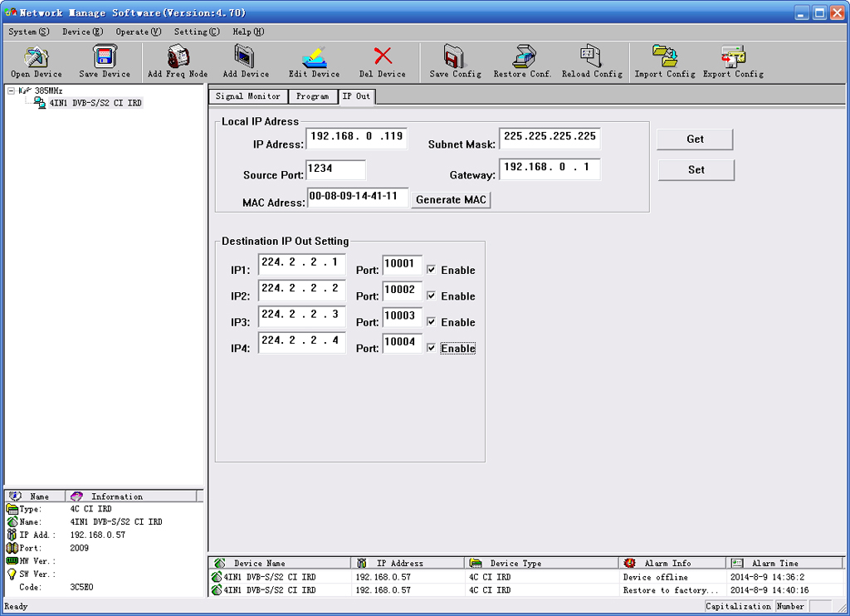Click the Restore Conf. toolbar icon

coord(523,56)
